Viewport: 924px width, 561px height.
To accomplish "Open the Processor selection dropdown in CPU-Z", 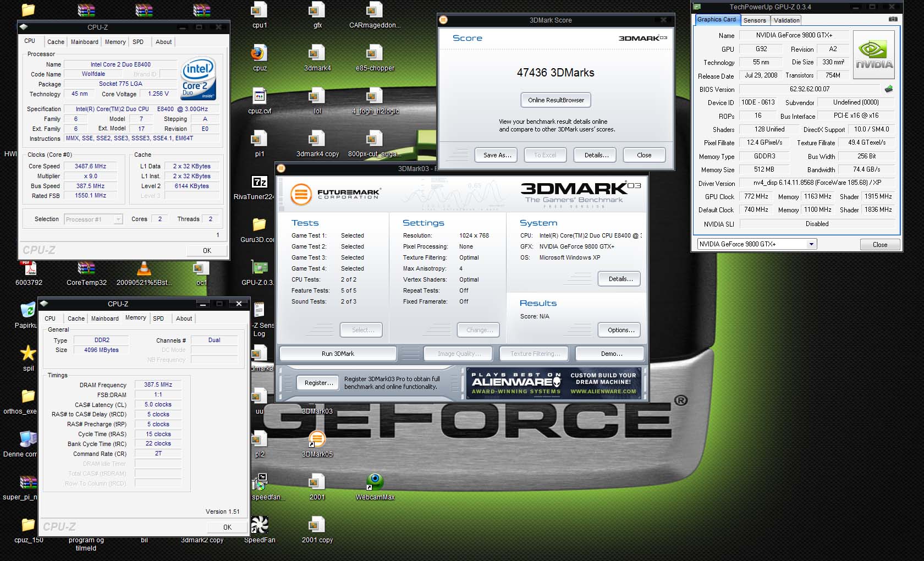I will (x=93, y=219).
